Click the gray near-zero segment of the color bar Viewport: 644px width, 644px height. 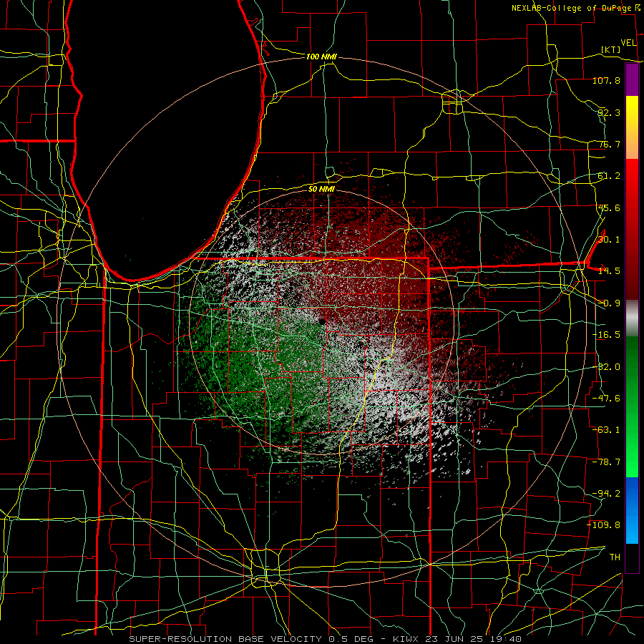632,318
